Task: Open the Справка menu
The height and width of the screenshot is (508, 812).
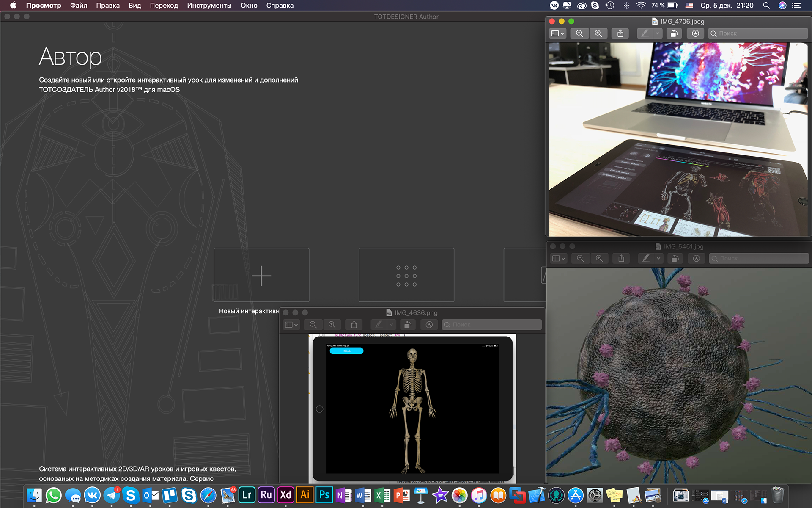Action: point(280,6)
